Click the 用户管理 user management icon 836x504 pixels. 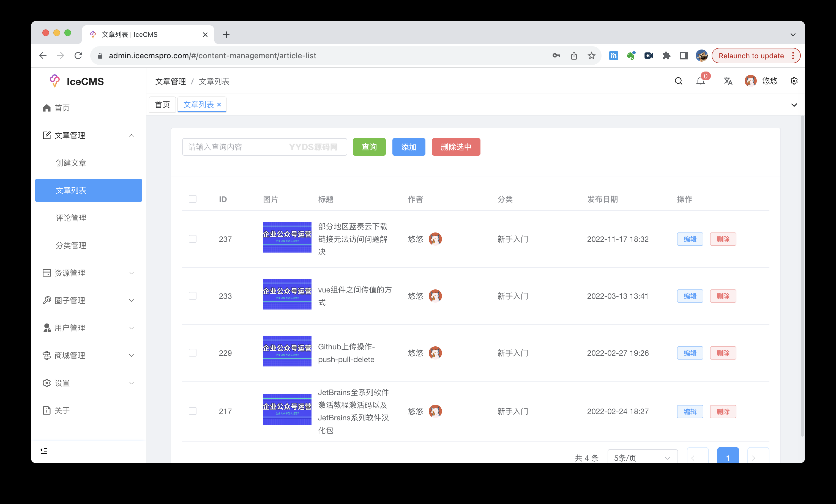47,328
